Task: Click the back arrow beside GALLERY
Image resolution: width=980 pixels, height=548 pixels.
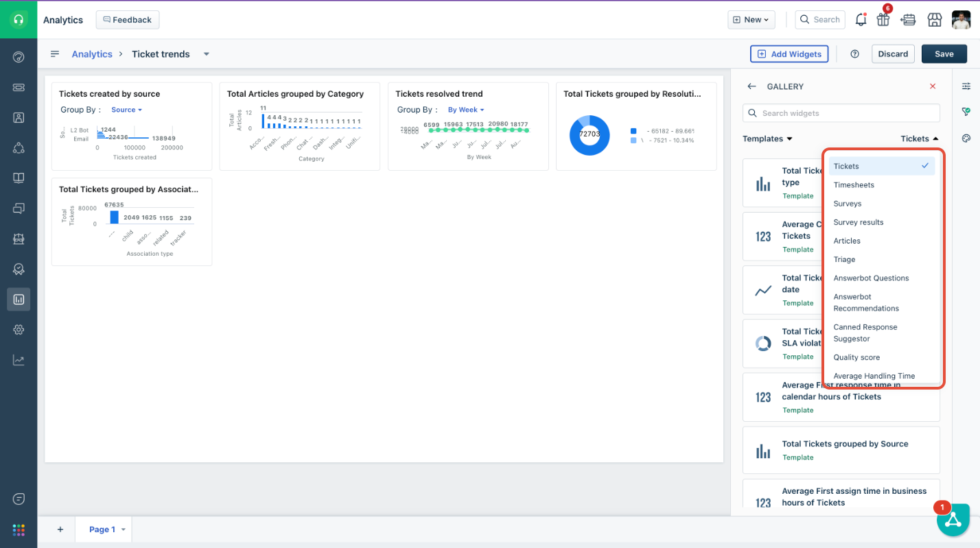Action: tap(752, 86)
